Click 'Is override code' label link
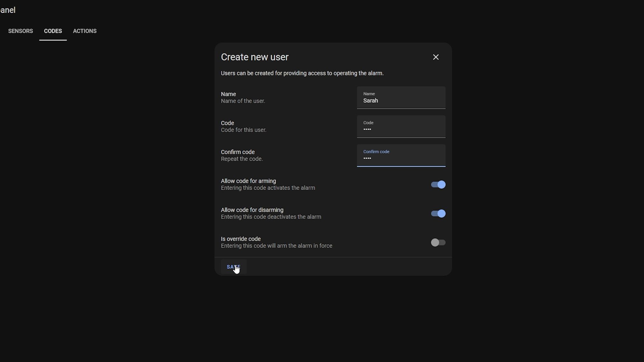The width and height of the screenshot is (644, 362). tap(241, 239)
